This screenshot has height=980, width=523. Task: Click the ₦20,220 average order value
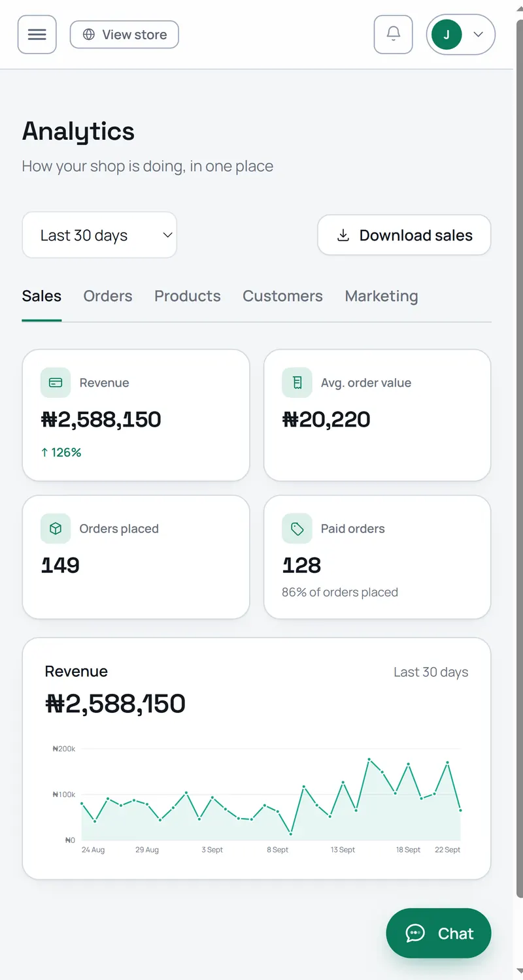point(326,419)
